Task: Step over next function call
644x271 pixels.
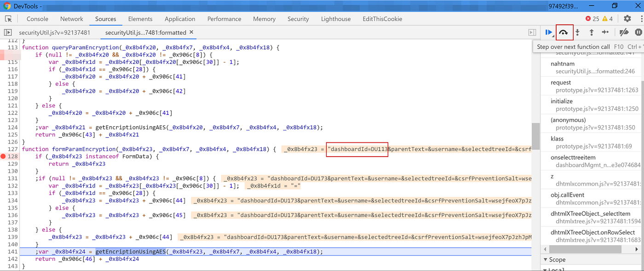Action: 563,32
